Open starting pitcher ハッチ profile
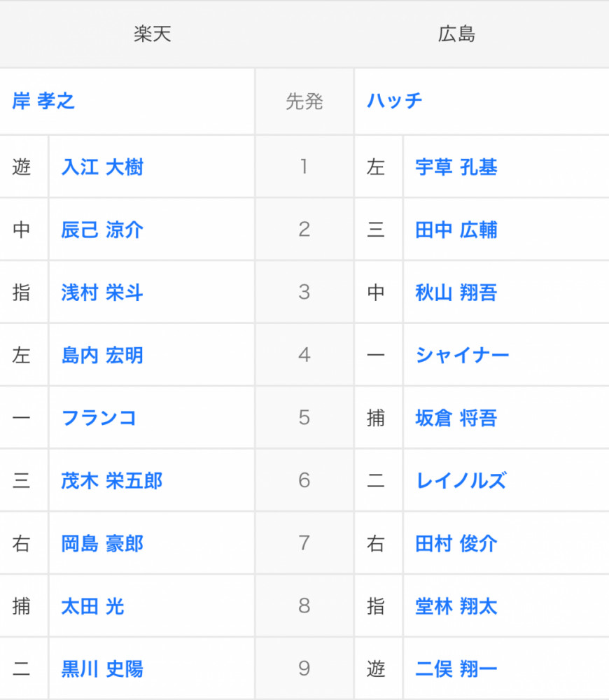This screenshot has width=609, height=700. click(395, 101)
